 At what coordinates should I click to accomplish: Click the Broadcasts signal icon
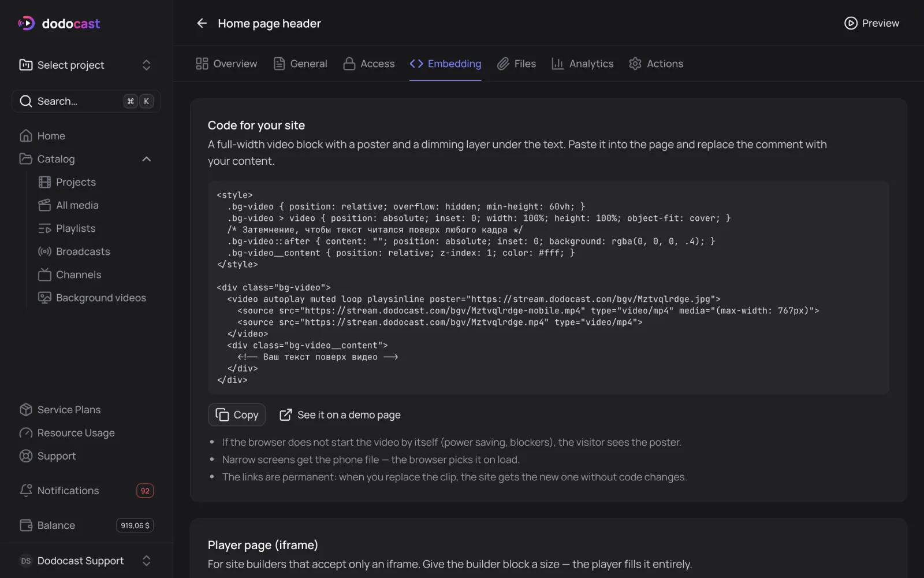tap(44, 251)
